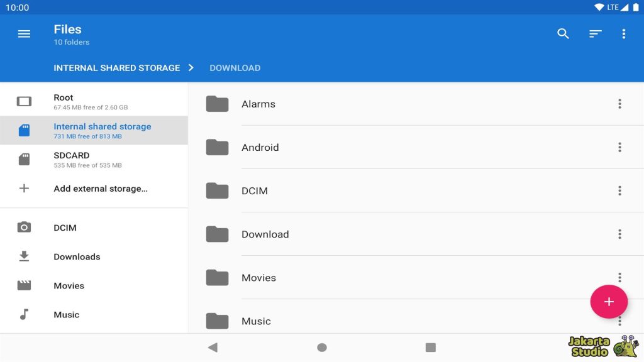Click the SDCARD storage icon

tap(24, 159)
